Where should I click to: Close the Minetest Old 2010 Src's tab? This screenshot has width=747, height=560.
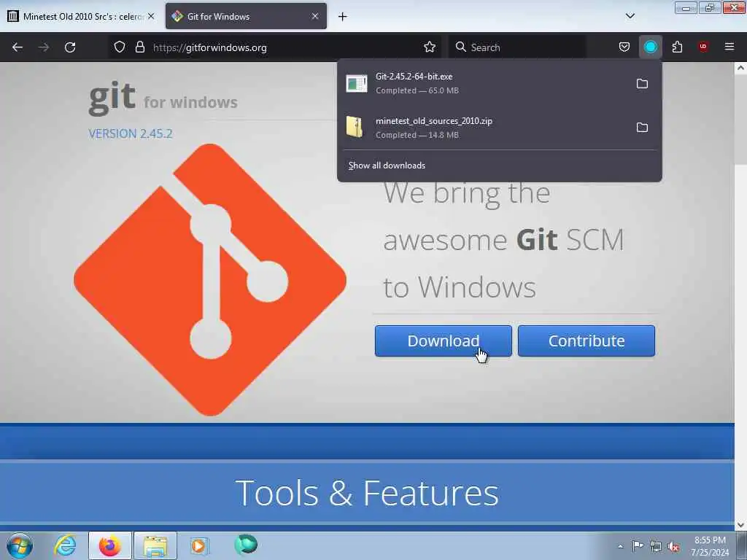click(150, 16)
